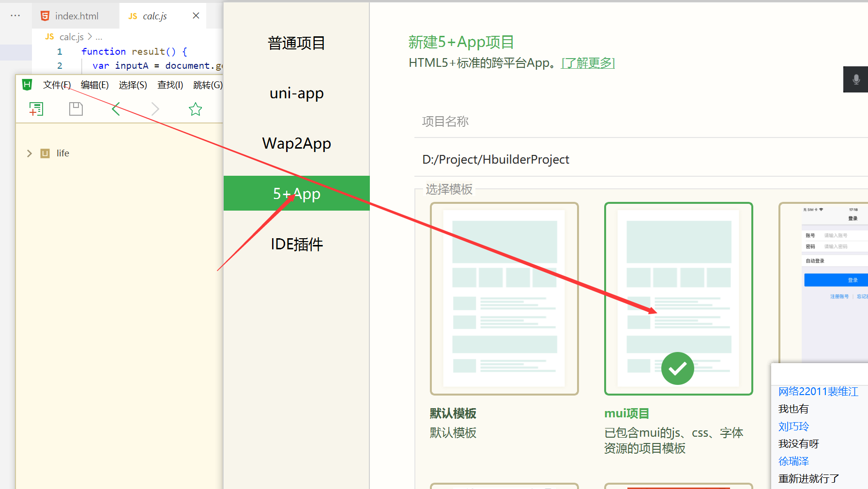The width and height of the screenshot is (868, 489).
Task: Open the 跳转(G) menu
Action: pos(208,85)
